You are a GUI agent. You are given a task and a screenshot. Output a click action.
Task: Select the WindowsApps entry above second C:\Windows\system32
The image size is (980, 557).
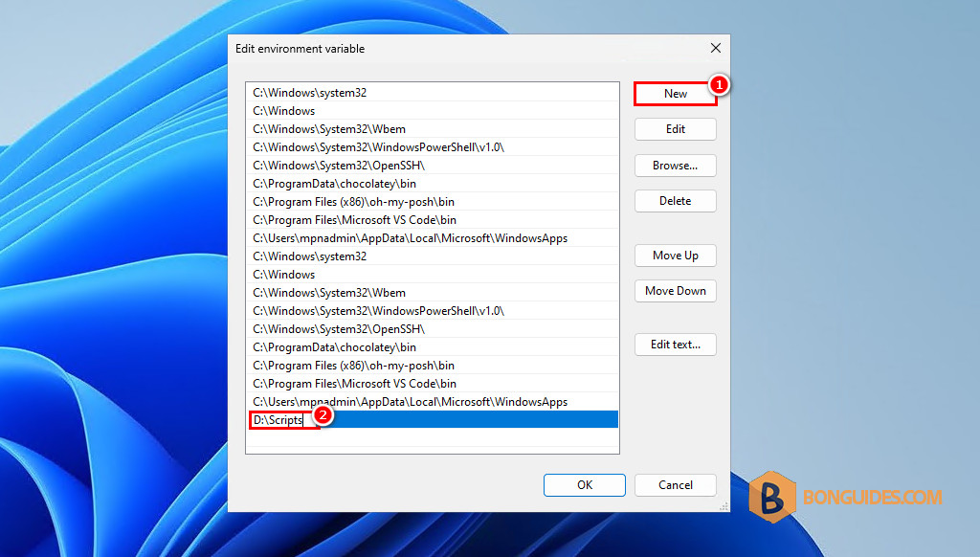point(433,237)
